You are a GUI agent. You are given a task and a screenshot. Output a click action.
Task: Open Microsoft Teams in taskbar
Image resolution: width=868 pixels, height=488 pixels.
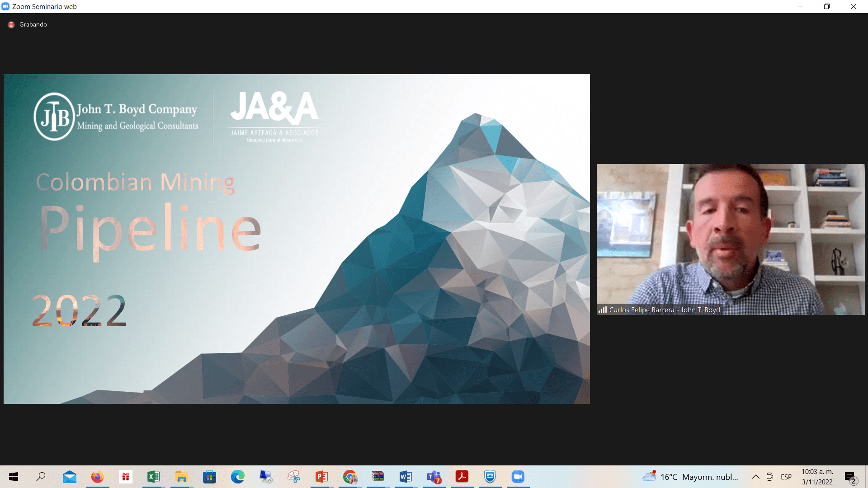434,477
